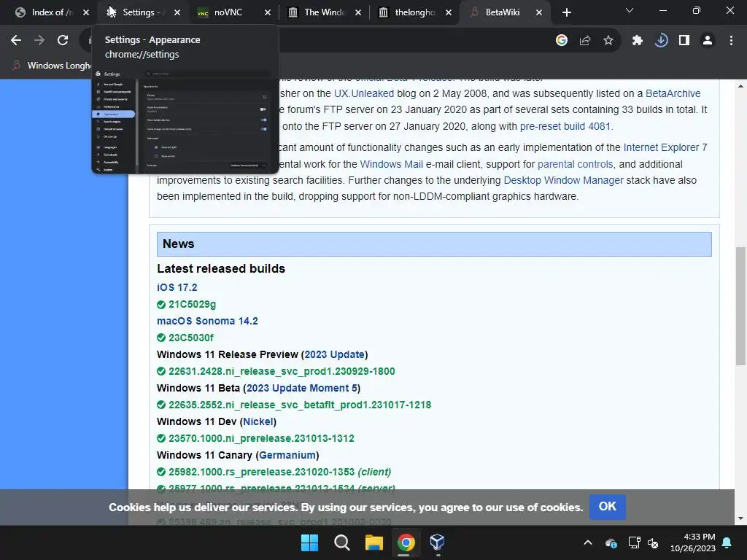
Task: Show hidden system tray icons
Action: click(x=588, y=542)
